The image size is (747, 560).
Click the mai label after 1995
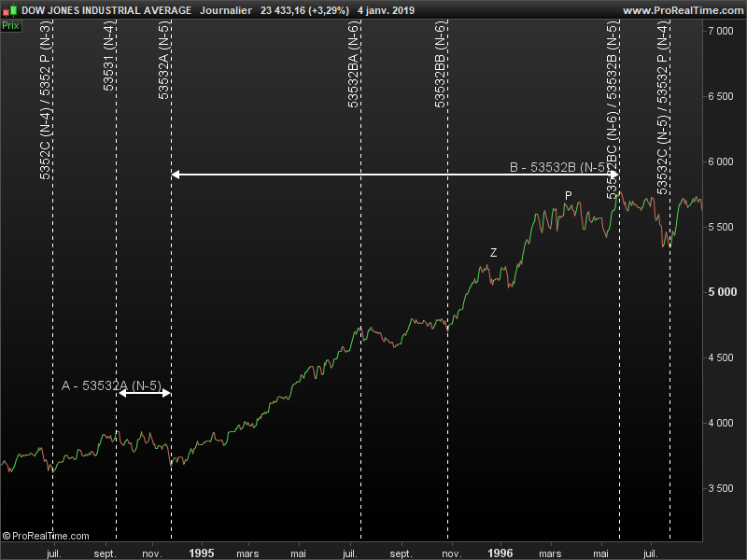[x=298, y=553]
